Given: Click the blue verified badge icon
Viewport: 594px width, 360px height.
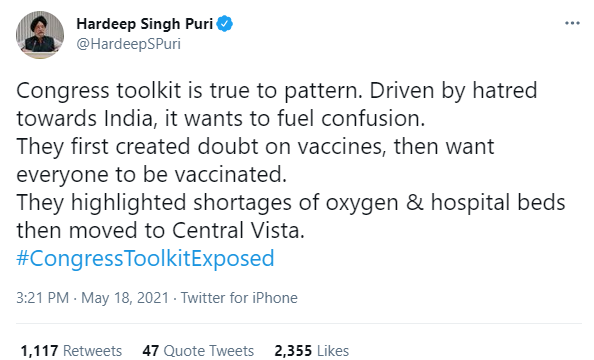Looking at the screenshot, I should tap(225, 24).
